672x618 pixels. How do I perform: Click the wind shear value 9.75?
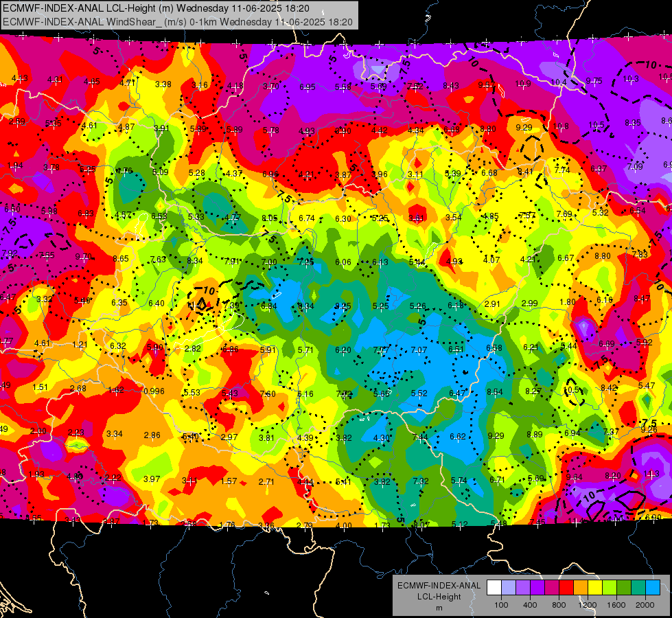(x=594, y=80)
